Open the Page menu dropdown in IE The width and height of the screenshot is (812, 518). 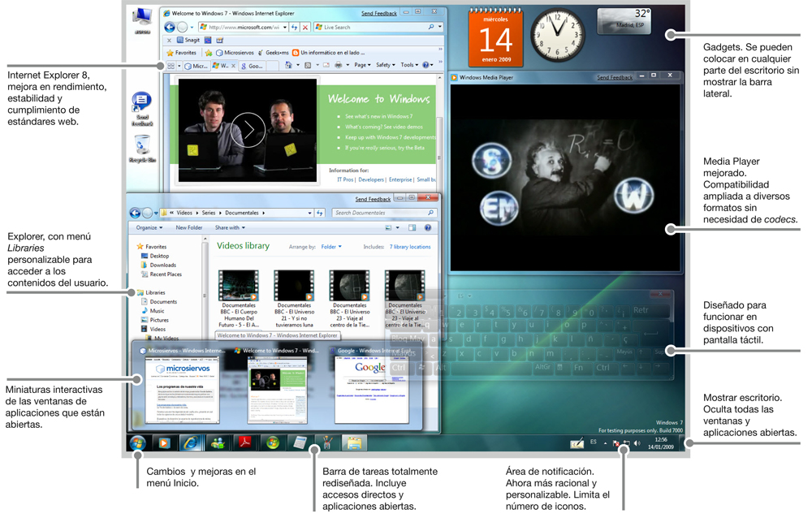coord(361,65)
